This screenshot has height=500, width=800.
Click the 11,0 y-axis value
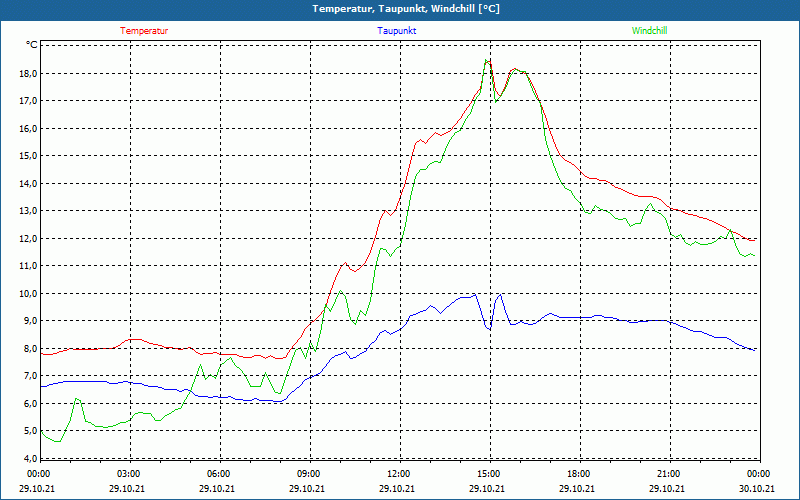click(29, 265)
